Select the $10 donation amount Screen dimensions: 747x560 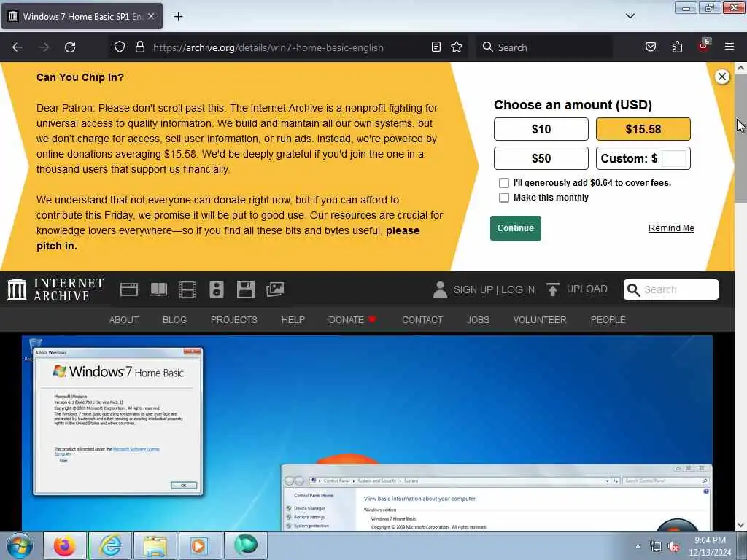point(541,129)
